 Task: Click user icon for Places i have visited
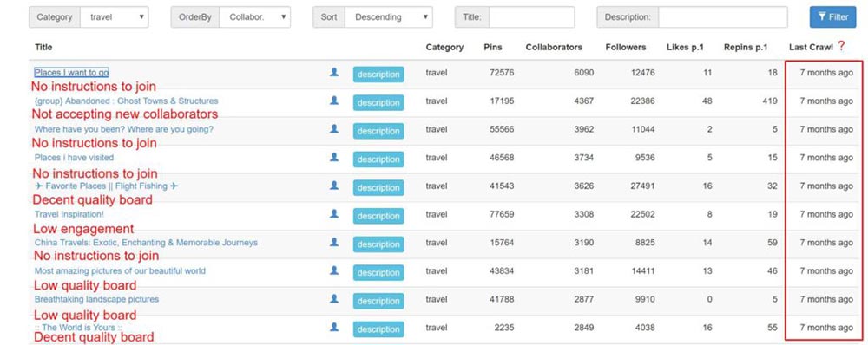click(334, 157)
